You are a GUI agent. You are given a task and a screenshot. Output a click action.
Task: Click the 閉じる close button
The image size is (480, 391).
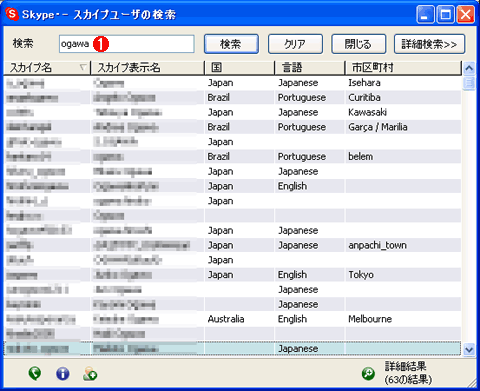(358, 44)
